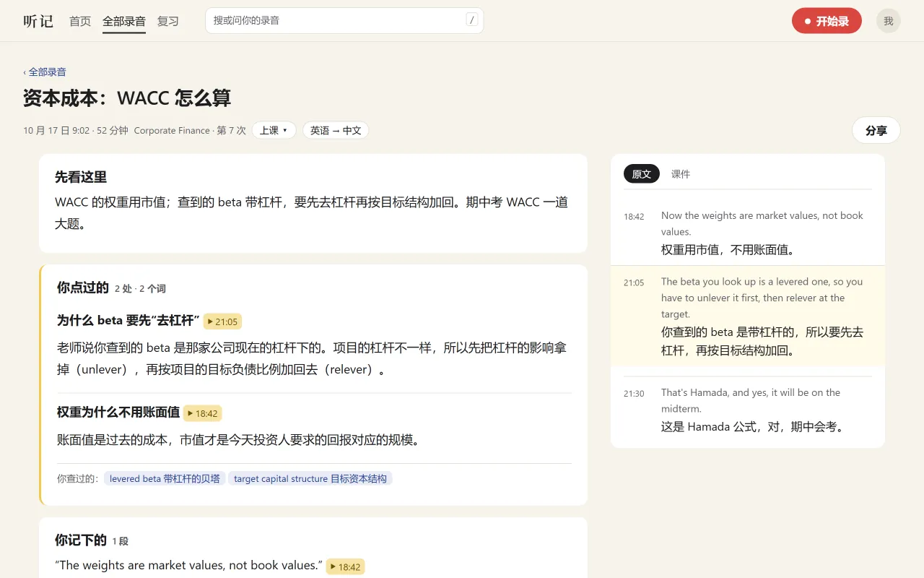Jump to the 21:30 transcript timestamp
Screen dimensions: 924x578
click(x=634, y=394)
